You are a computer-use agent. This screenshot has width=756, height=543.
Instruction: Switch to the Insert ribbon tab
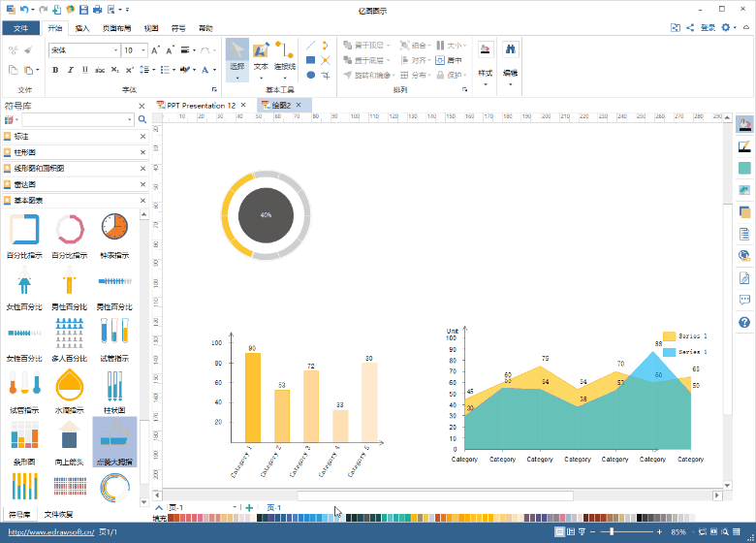pyautogui.click(x=82, y=28)
